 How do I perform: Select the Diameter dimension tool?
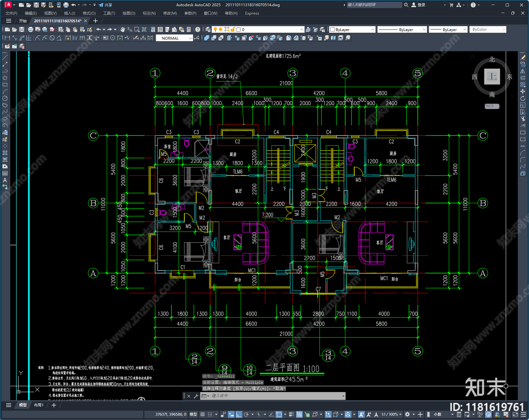(52, 38)
